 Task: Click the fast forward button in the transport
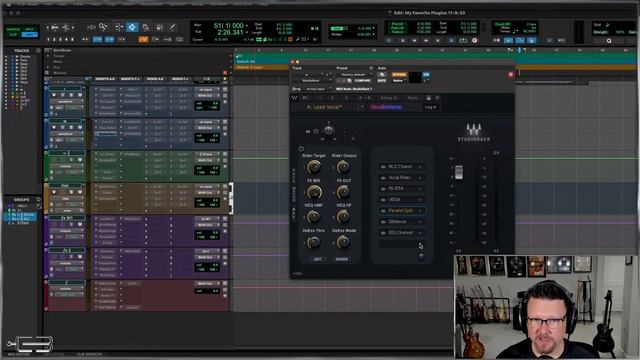tap(426, 40)
